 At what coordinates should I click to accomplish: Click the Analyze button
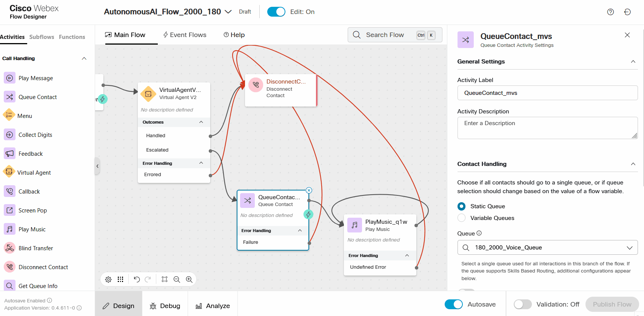click(x=213, y=306)
